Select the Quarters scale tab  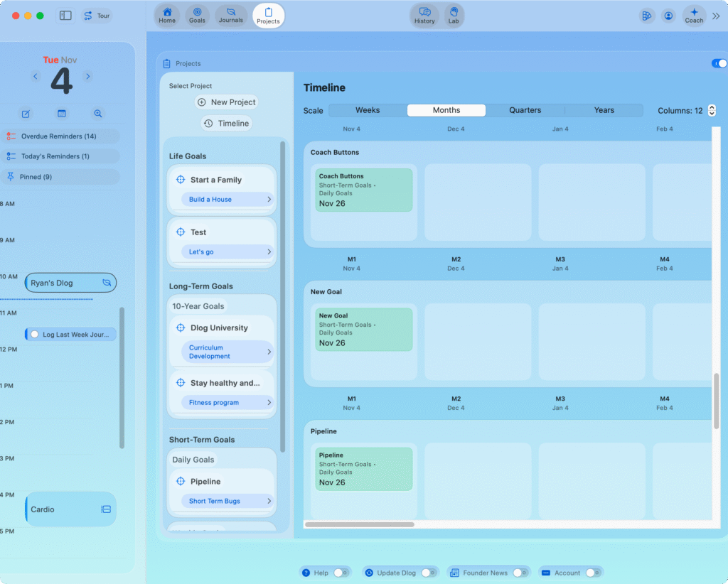[x=525, y=110]
